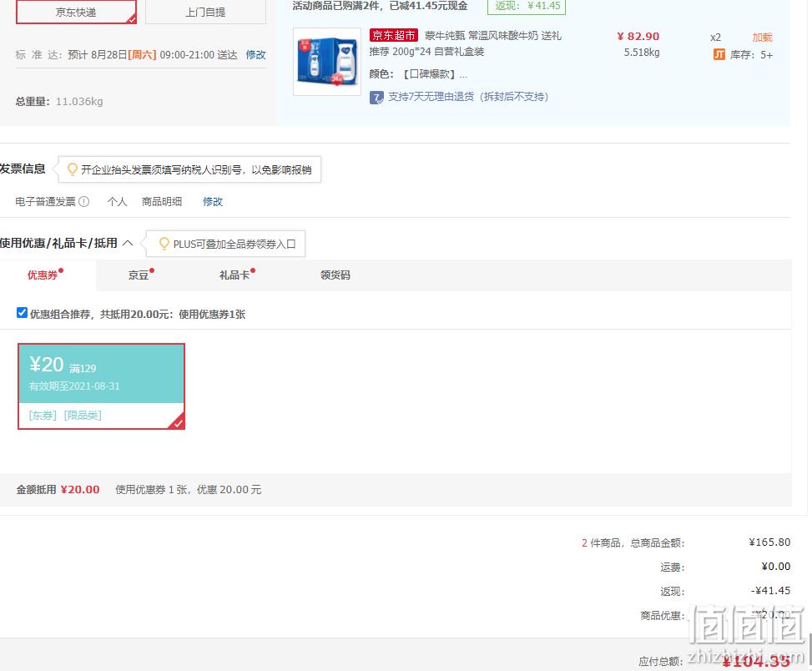This screenshot has width=812, height=671.
Task: Switch to the 优惠券 tab
Action: click(x=43, y=275)
